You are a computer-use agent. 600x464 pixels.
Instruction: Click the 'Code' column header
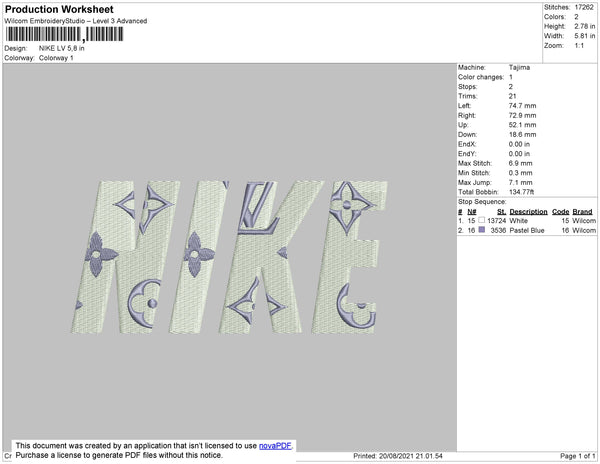[x=561, y=212]
